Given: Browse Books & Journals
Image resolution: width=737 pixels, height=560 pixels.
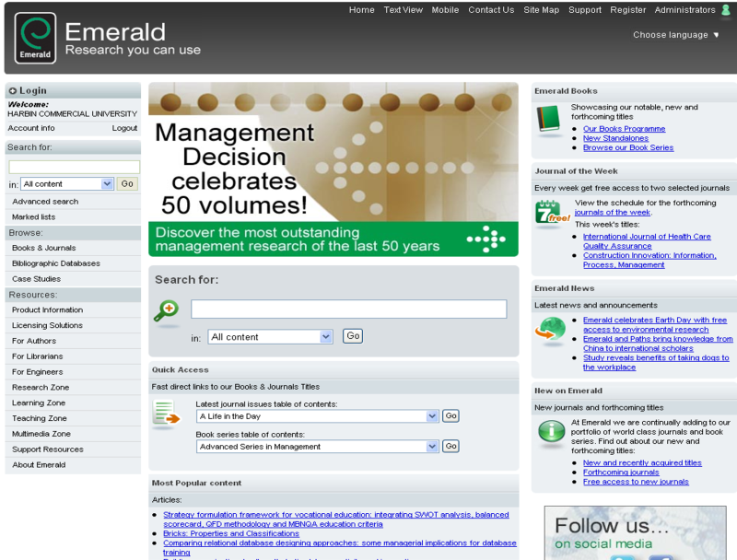Looking at the screenshot, I should (x=43, y=248).
